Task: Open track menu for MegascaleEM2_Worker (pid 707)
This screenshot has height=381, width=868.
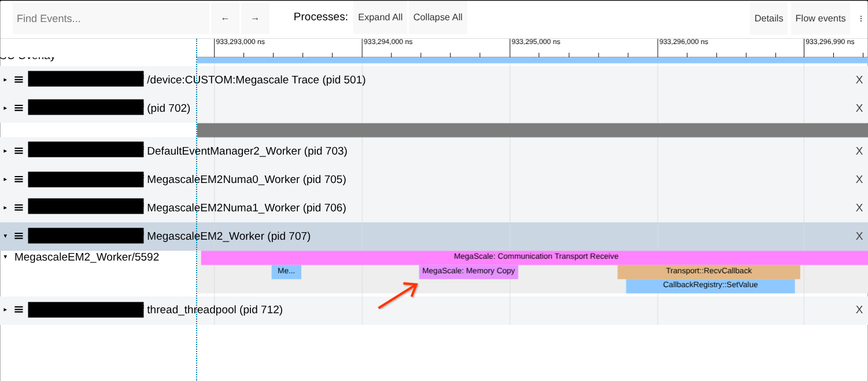Action: [x=19, y=236]
